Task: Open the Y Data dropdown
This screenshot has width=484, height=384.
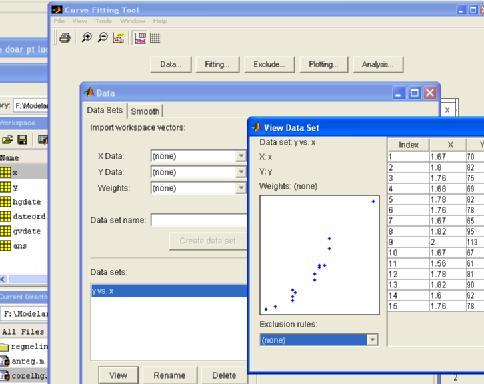Action: [241, 172]
